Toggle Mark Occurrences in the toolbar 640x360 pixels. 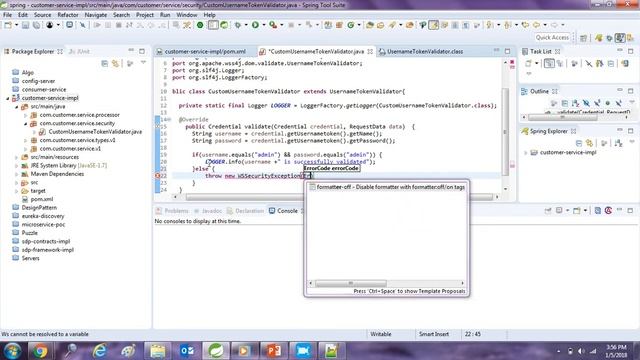[433, 25]
